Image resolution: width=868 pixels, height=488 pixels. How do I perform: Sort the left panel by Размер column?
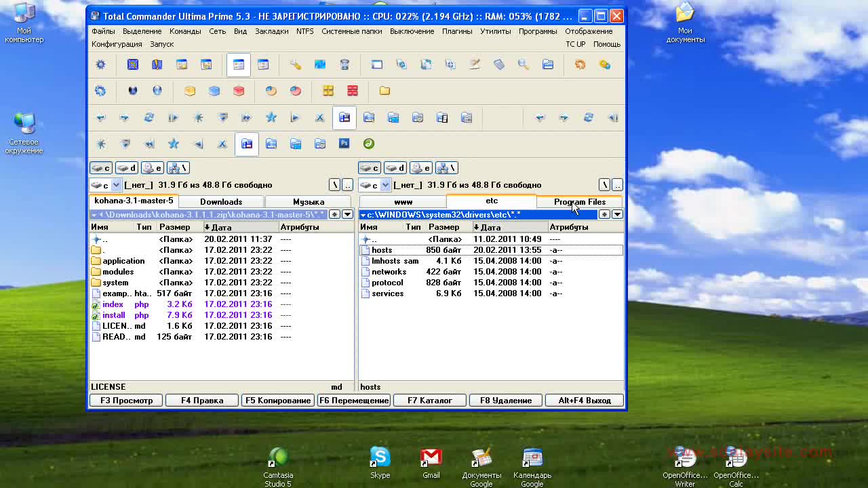179,227
